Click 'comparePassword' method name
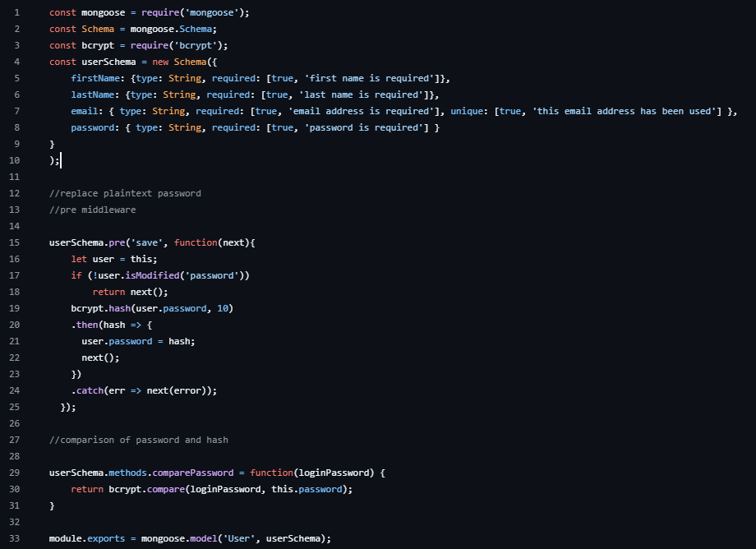Viewport: 756px width, 549px height. [x=193, y=473]
